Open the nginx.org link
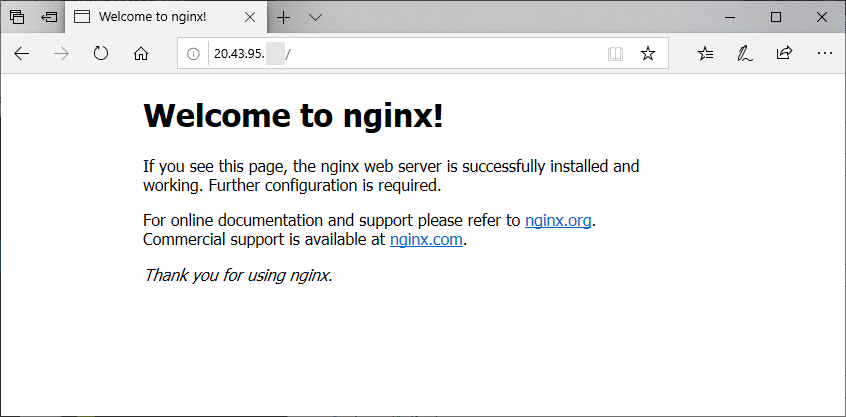846x417 pixels. tap(558, 221)
